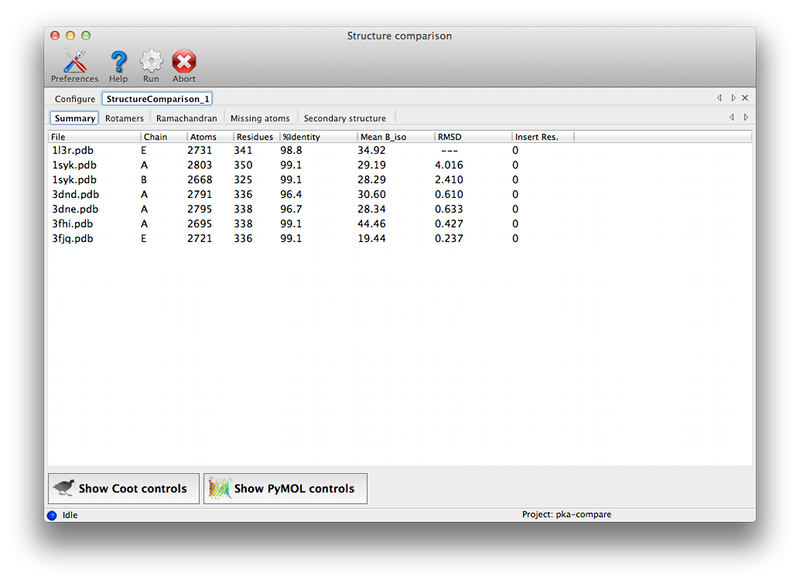Switch to the Configure tab

coord(75,99)
